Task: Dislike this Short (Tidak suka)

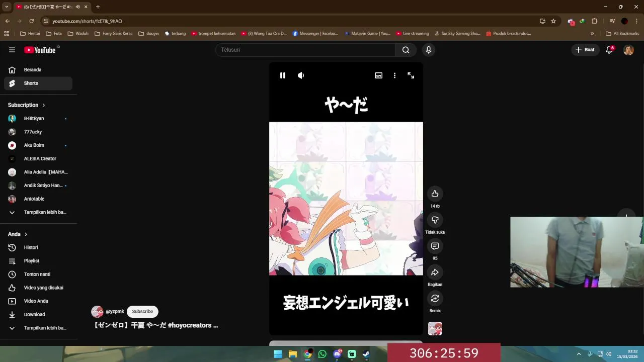Action: coord(435,220)
